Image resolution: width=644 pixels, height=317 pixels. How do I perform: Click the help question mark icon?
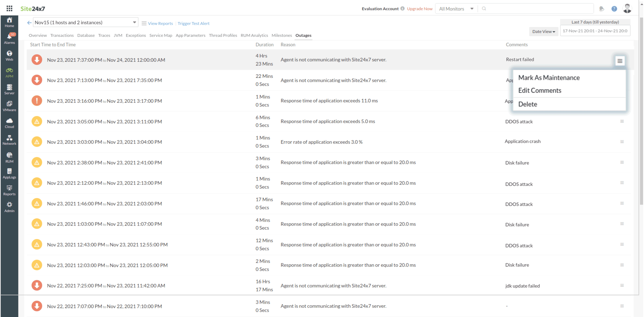pos(614,9)
